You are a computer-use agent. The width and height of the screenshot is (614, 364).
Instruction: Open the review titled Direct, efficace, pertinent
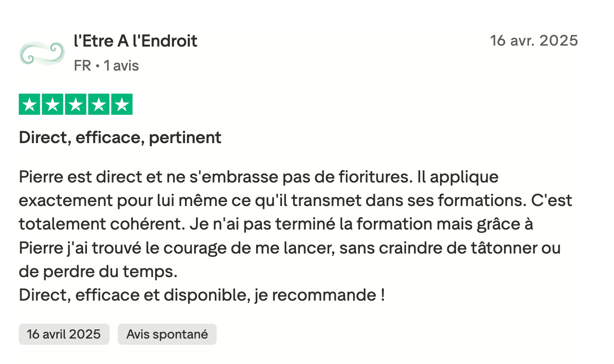tap(120, 138)
